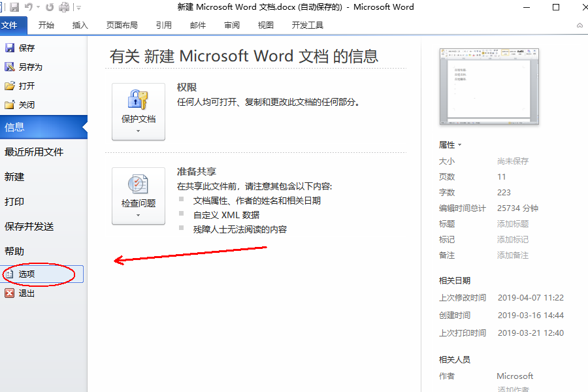Click the 大小 value 尚未保存
The width and height of the screenshot is (588, 392).
[x=513, y=161]
